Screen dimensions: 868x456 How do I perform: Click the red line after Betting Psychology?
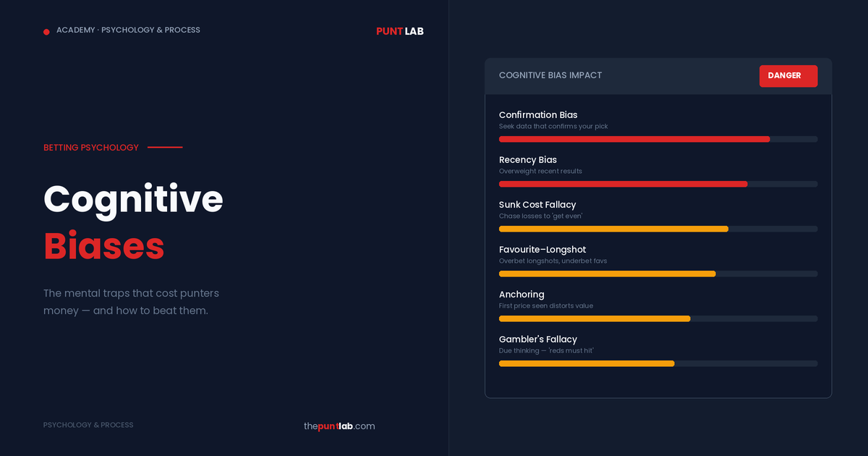165,148
